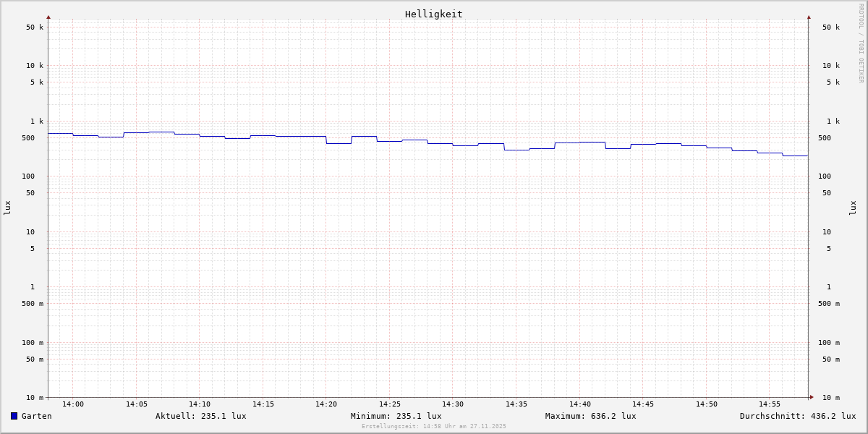Click the 14:45 time axis label
Viewport: 868px width, 434px height.
click(x=643, y=404)
